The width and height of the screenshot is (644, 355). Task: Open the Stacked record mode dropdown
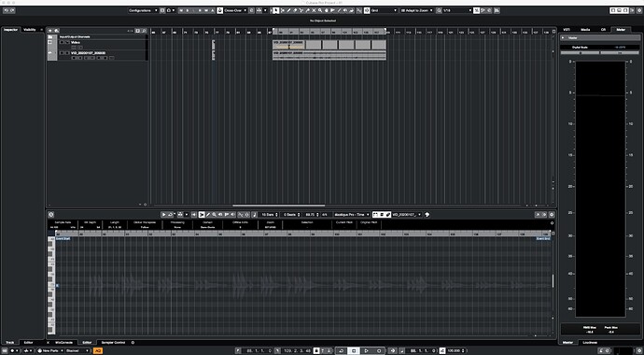(x=77, y=350)
